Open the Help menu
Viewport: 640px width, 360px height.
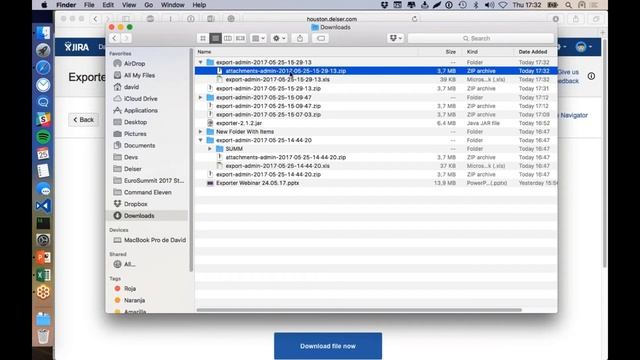pos(199,5)
